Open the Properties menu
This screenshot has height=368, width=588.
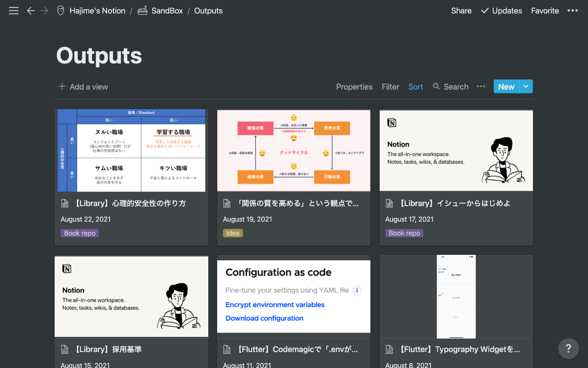click(x=354, y=87)
